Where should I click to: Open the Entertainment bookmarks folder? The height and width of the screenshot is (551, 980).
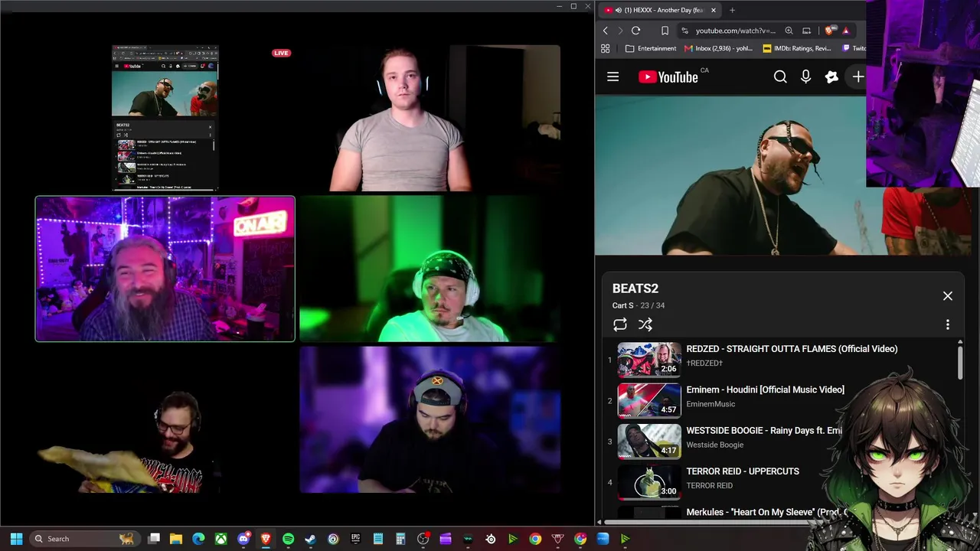(x=651, y=48)
